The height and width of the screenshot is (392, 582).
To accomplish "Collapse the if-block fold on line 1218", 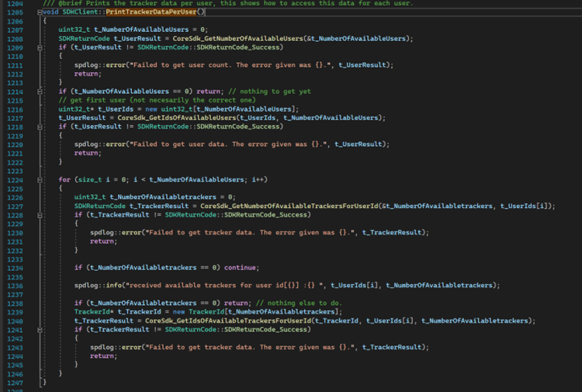I will (x=40, y=127).
